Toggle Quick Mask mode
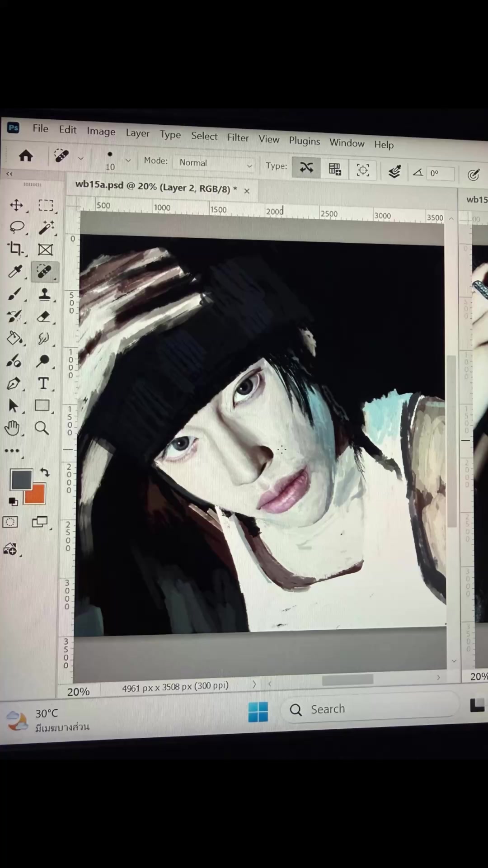 tap(10, 522)
